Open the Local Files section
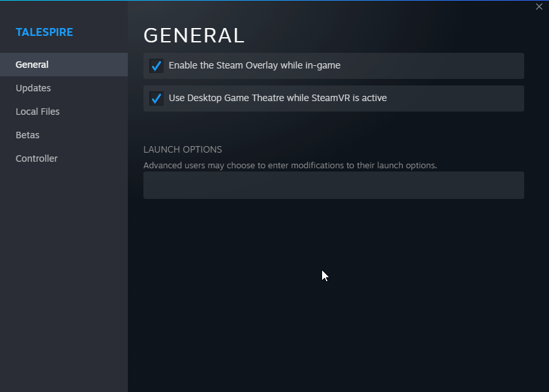The height and width of the screenshot is (392, 549). point(38,112)
